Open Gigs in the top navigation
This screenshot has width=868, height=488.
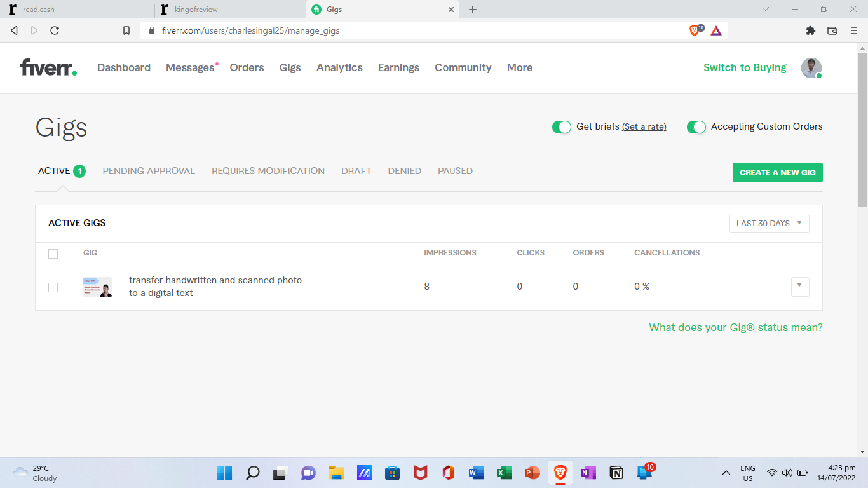[290, 67]
